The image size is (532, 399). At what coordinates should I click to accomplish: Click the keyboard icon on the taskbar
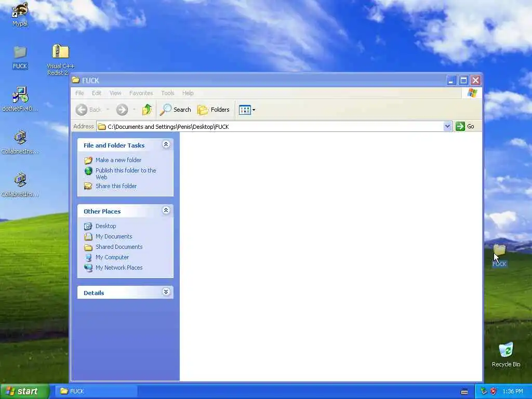(x=464, y=392)
